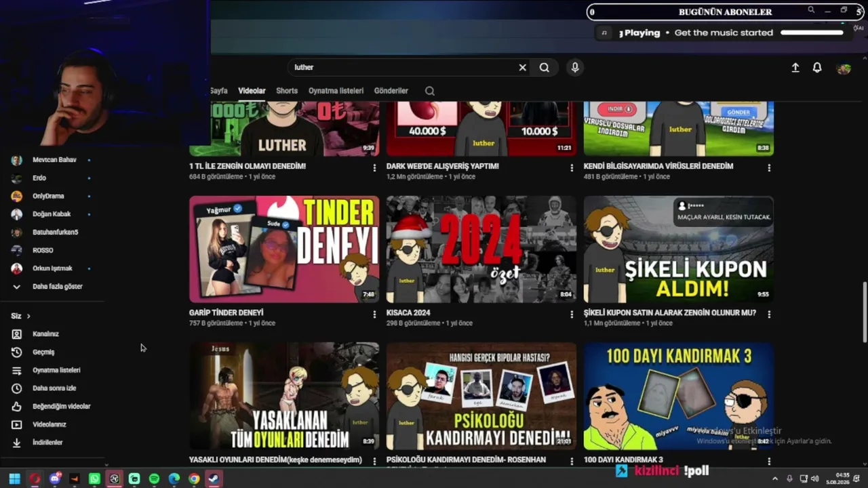The height and width of the screenshot is (488, 868).
Task: Open options for KENDİ BİLGİSAYARIMDA VİRÜSLERİ DENEDİM
Action: point(769,167)
